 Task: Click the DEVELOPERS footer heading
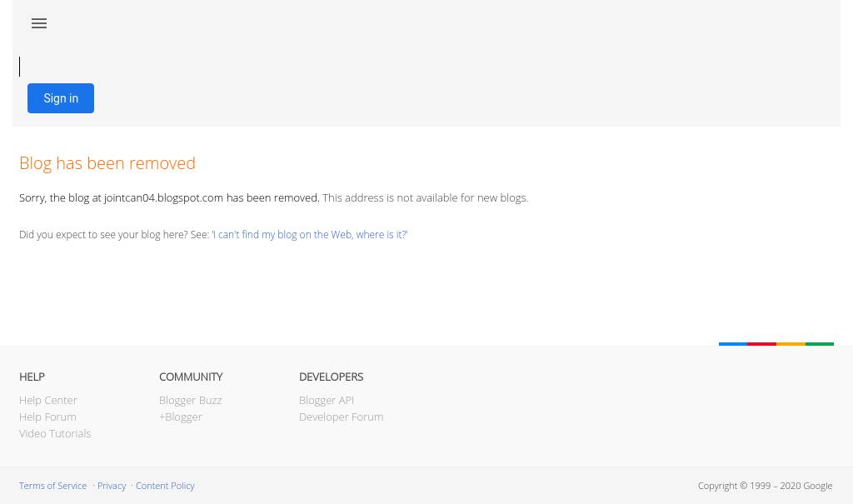(331, 377)
